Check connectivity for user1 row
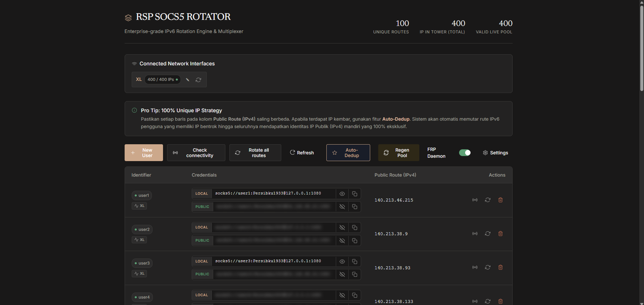Screen dimensions: 644x305 coord(475,200)
